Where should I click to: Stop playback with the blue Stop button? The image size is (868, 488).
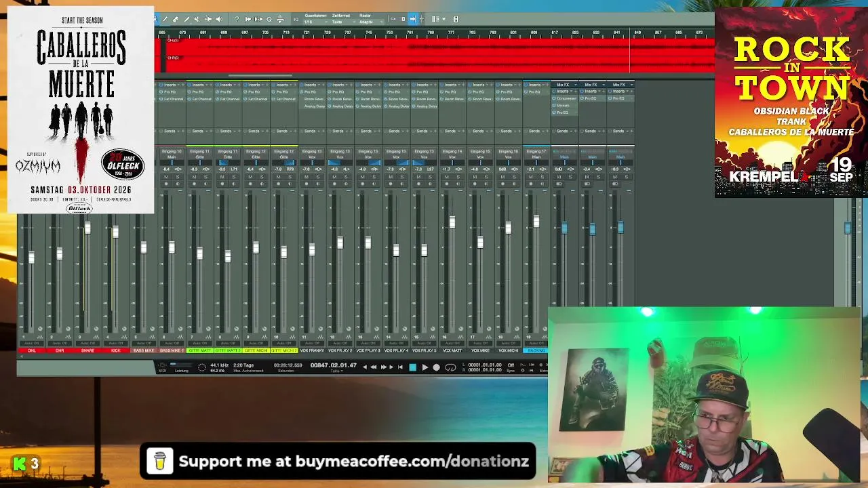click(412, 367)
